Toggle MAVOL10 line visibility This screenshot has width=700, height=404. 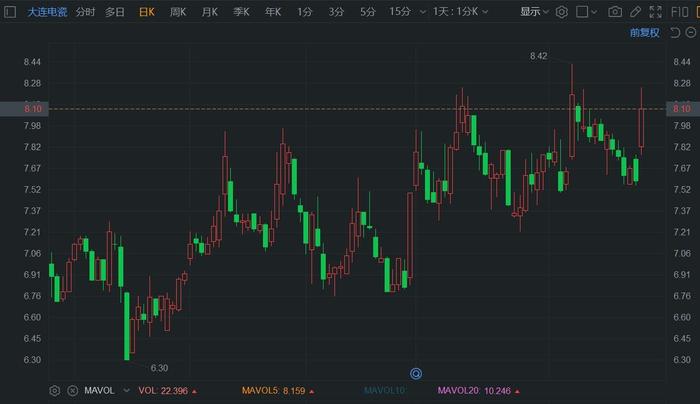coord(385,390)
